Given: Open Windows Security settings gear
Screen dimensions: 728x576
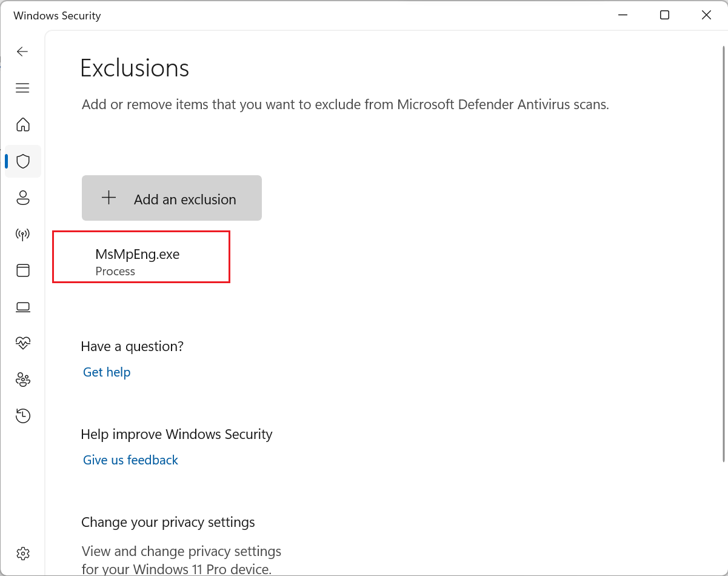Looking at the screenshot, I should (x=22, y=553).
